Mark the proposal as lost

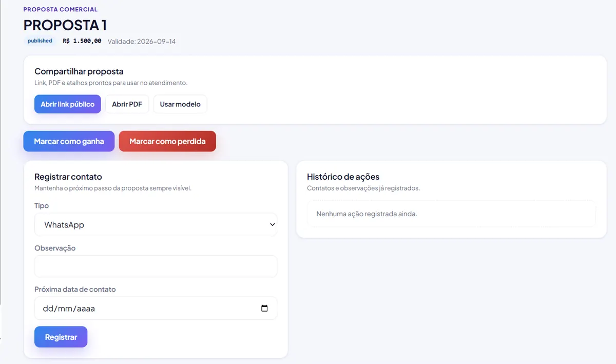tap(167, 141)
